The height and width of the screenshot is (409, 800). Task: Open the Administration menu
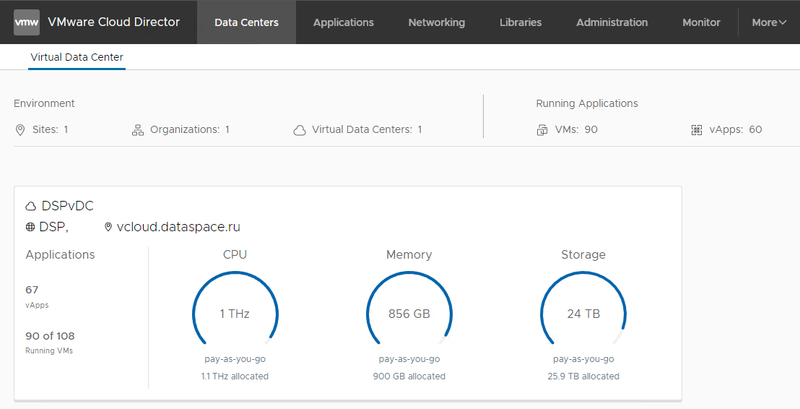(x=612, y=22)
